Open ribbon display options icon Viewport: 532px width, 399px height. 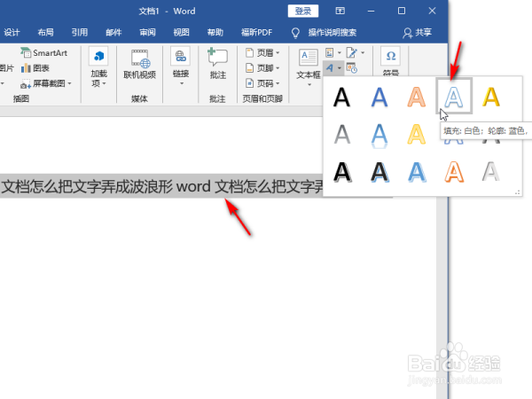pyautogui.click(x=340, y=11)
